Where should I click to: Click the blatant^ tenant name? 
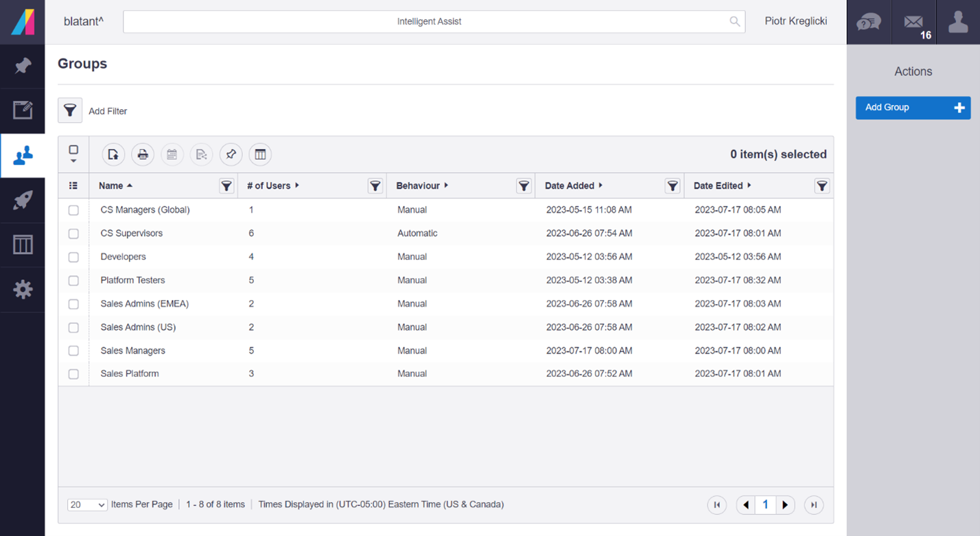point(83,21)
